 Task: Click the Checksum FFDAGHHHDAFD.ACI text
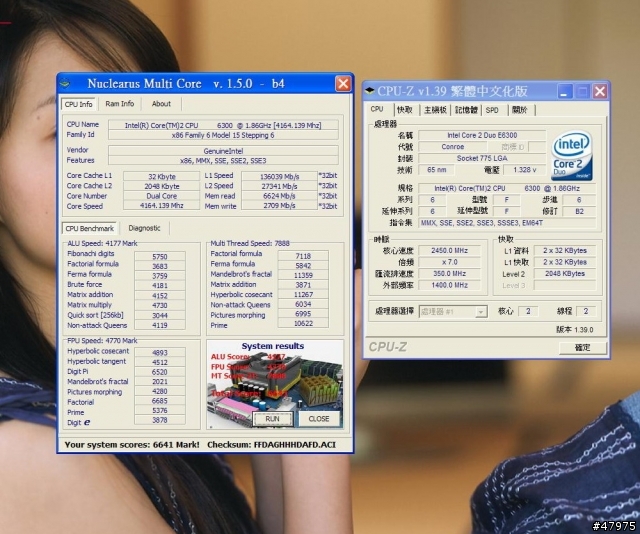(x=271, y=445)
